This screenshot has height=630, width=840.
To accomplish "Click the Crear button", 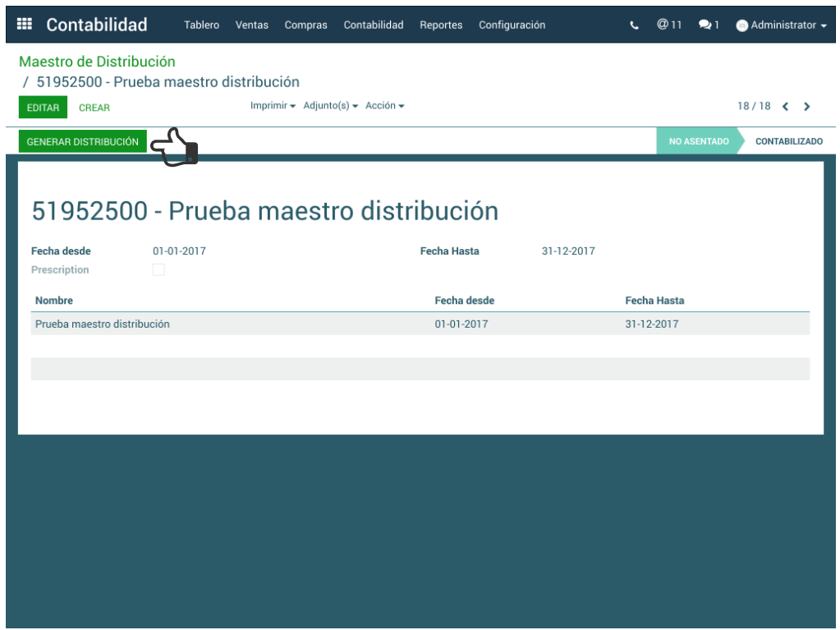I will pyautogui.click(x=94, y=108).
